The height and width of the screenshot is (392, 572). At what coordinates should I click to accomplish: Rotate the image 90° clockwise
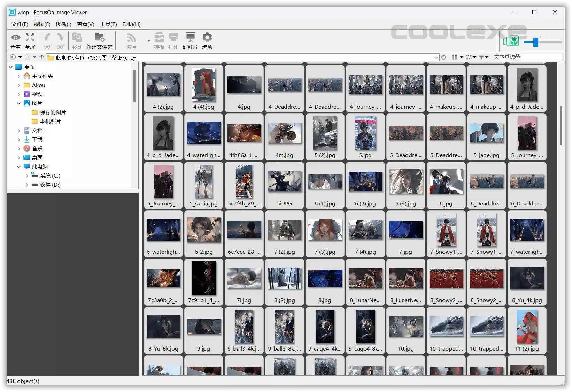click(x=61, y=40)
